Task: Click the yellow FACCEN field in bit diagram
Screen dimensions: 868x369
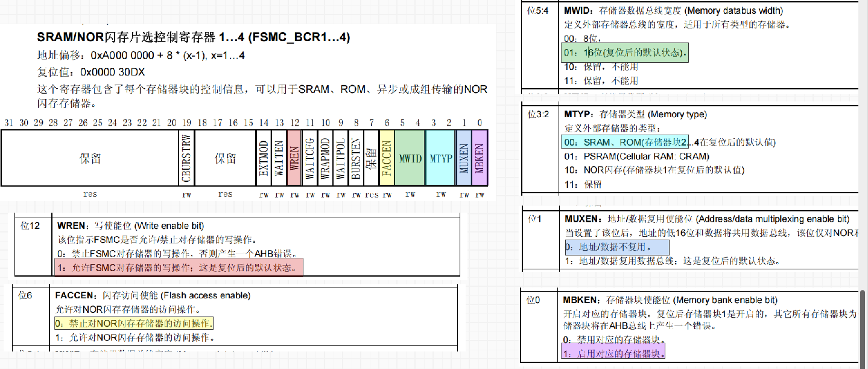Action: 387,158
